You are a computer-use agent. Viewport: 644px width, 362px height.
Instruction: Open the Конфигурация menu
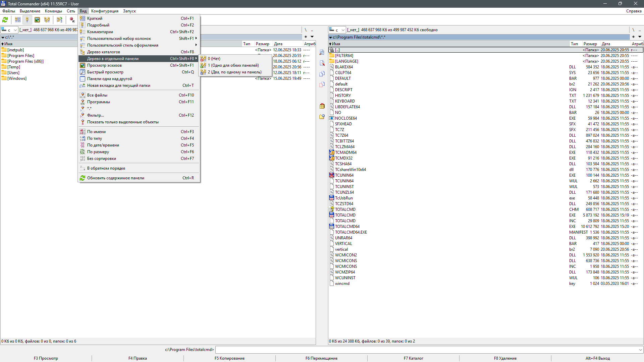(105, 11)
